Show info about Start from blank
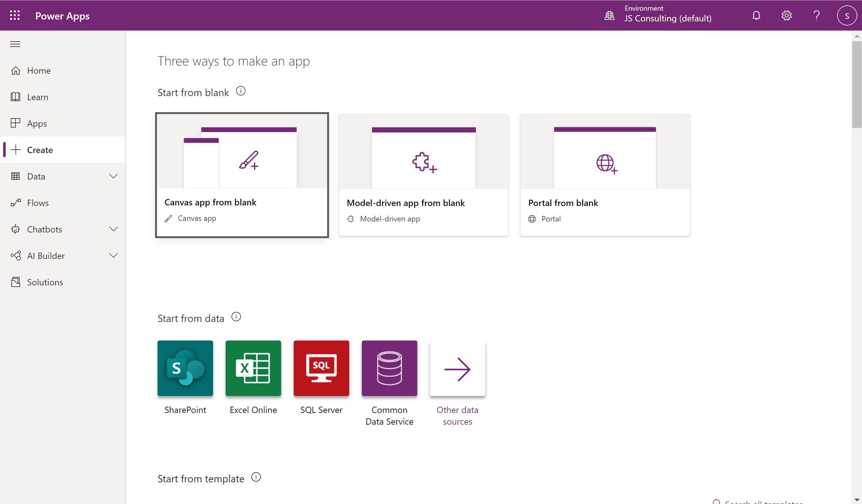 click(240, 91)
